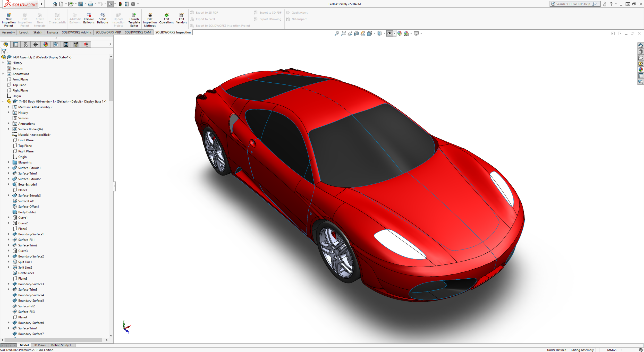Toggle the Select cursor tool

point(110,4)
